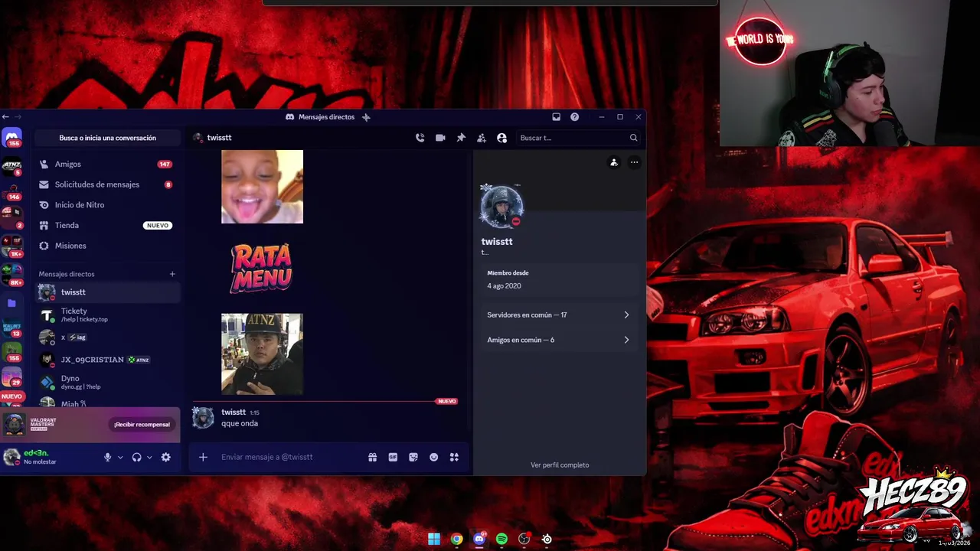Click Ver perfil completo link
Image resolution: width=980 pixels, height=551 pixels.
pos(560,465)
